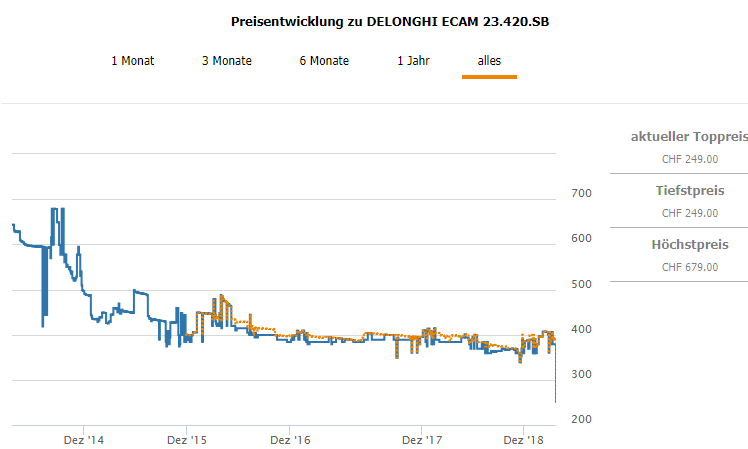Click the Dez '15 x-axis label
The width and height of the screenshot is (748, 449).
186,440
